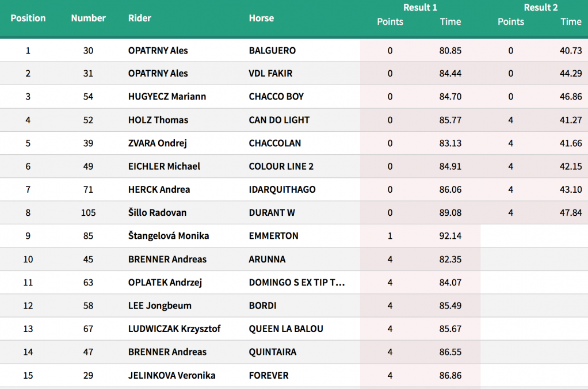Screen dimensions: 588x389
Task: Open truncated horse DOMINGO S EX TIP T...
Action: [297, 283]
